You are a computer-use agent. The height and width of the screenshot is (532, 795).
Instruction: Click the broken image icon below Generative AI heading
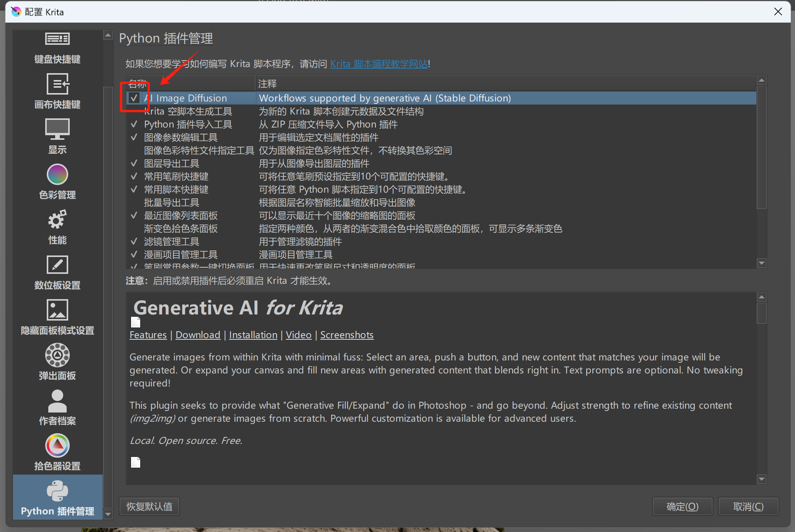pyautogui.click(x=136, y=322)
